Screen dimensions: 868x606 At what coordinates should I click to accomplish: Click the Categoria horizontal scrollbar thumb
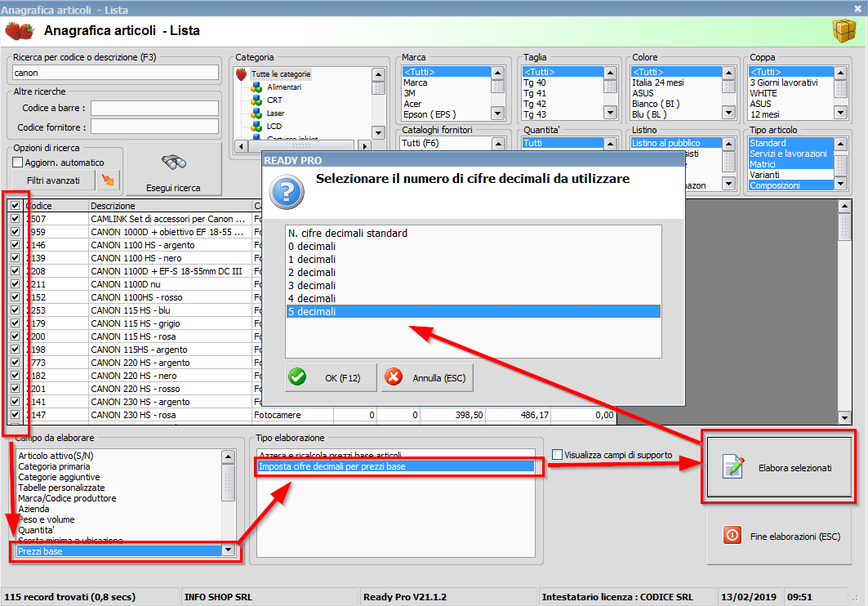tap(301, 146)
